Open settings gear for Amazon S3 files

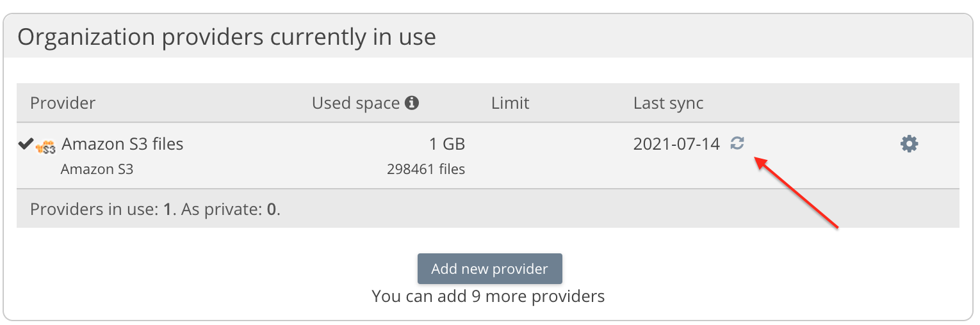point(909,144)
